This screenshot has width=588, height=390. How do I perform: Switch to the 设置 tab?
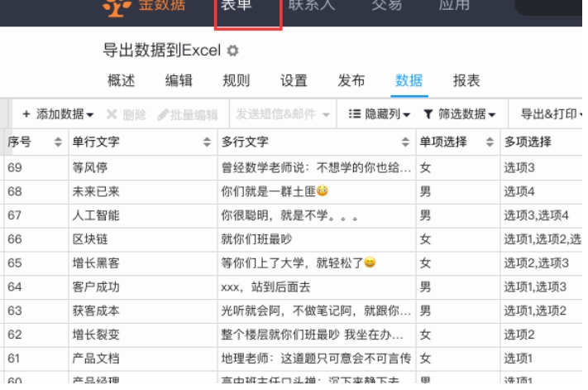[294, 80]
